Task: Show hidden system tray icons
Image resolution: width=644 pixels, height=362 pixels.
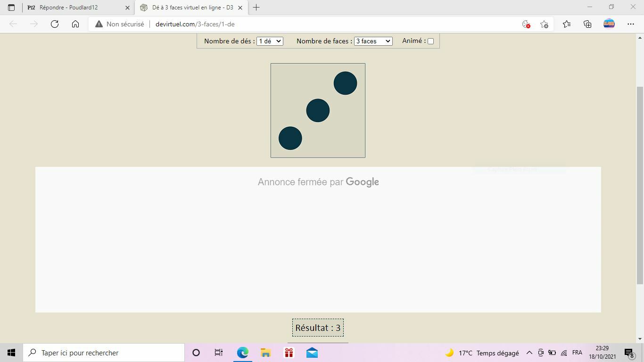Action: tap(529, 353)
